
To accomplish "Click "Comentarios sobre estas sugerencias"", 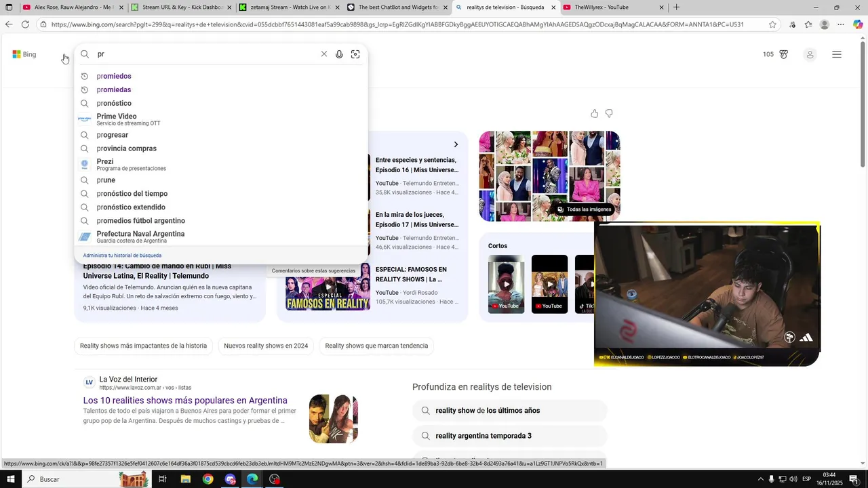I will pyautogui.click(x=313, y=270).
